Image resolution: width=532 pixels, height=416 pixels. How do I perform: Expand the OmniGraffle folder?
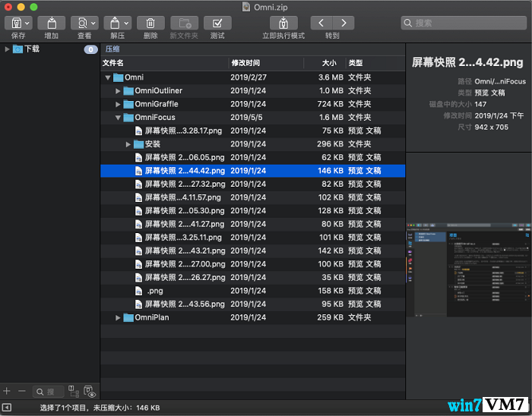point(118,104)
